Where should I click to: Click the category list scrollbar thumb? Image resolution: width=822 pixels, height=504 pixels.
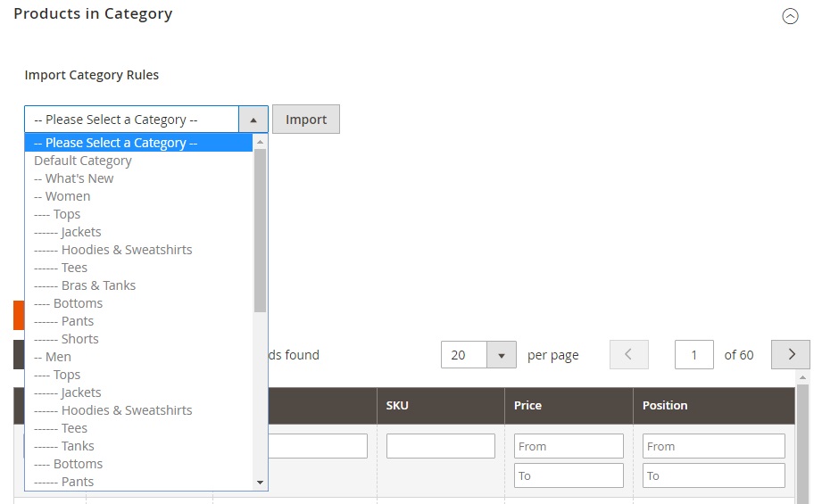[x=260, y=230]
